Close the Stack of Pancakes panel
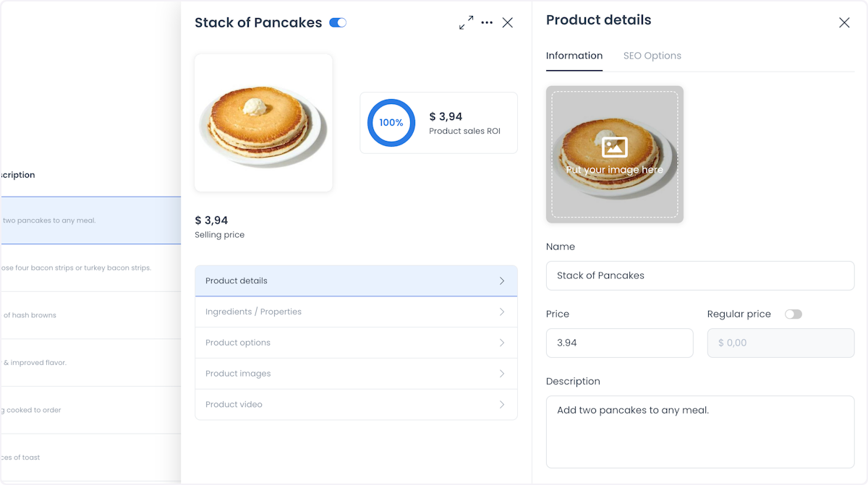 [508, 22]
